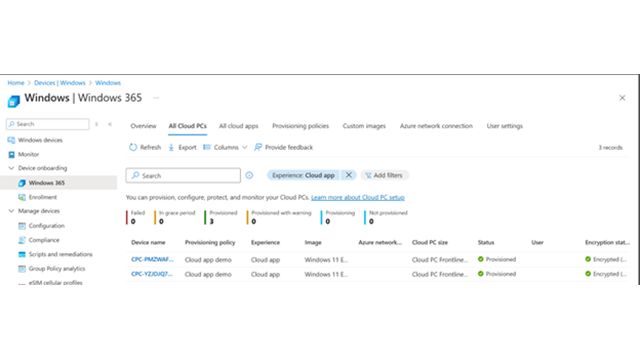
Task: Click the info icon beside search box
Action: click(249, 176)
